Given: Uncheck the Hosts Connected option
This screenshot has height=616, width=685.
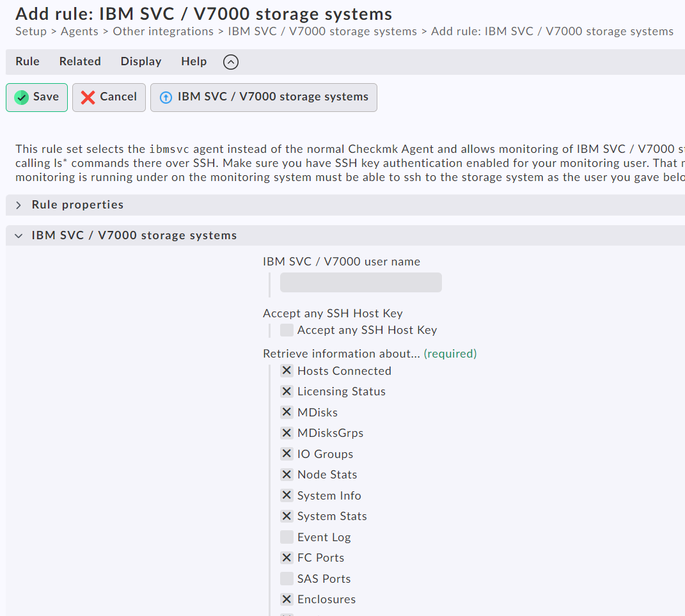Looking at the screenshot, I should [x=287, y=371].
